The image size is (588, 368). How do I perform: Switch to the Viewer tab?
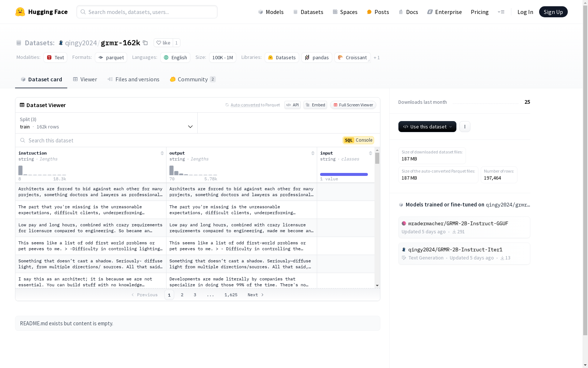click(85, 79)
